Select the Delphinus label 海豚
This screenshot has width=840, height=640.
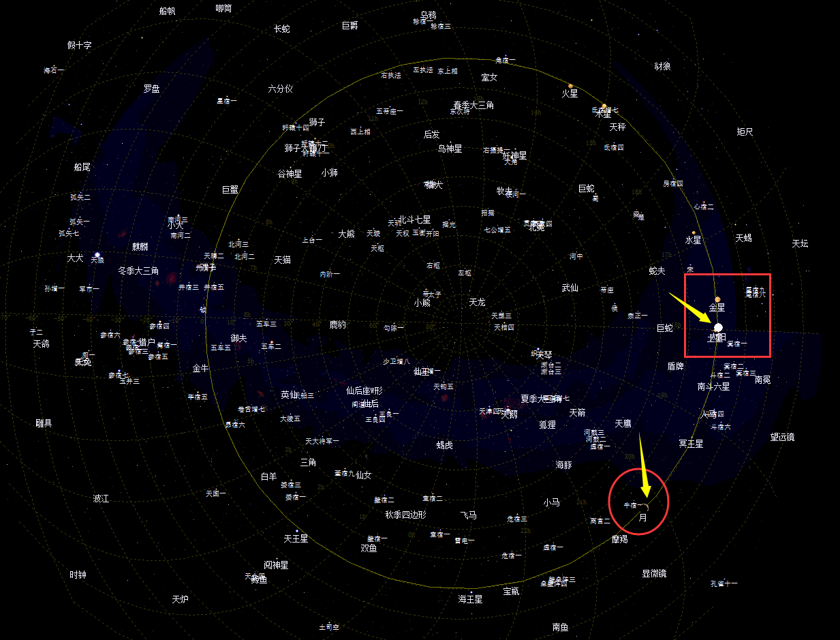(x=563, y=465)
